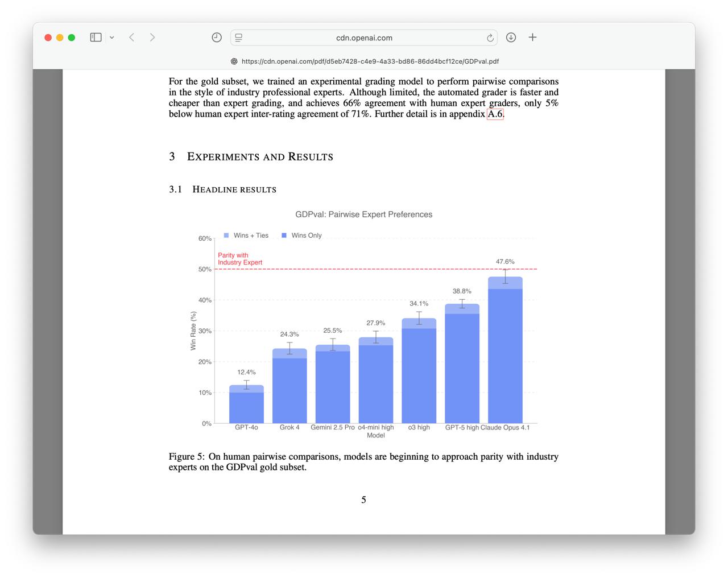728x578 pixels.
Task: Click the 'Wins + Ties' legend label
Action: point(251,236)
